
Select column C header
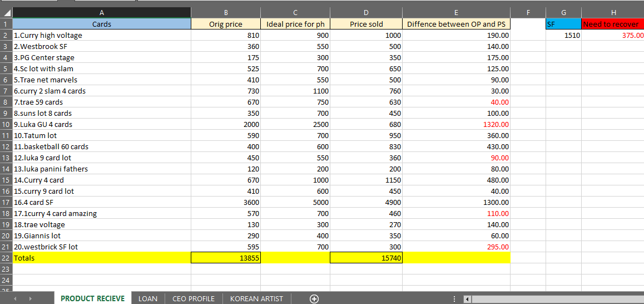pos(295,13)
